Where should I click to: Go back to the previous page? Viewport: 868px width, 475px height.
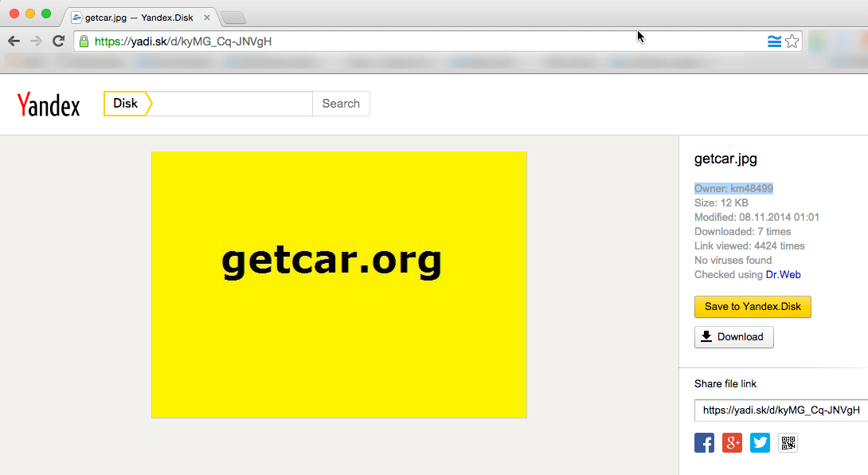[x=13, y=40]
